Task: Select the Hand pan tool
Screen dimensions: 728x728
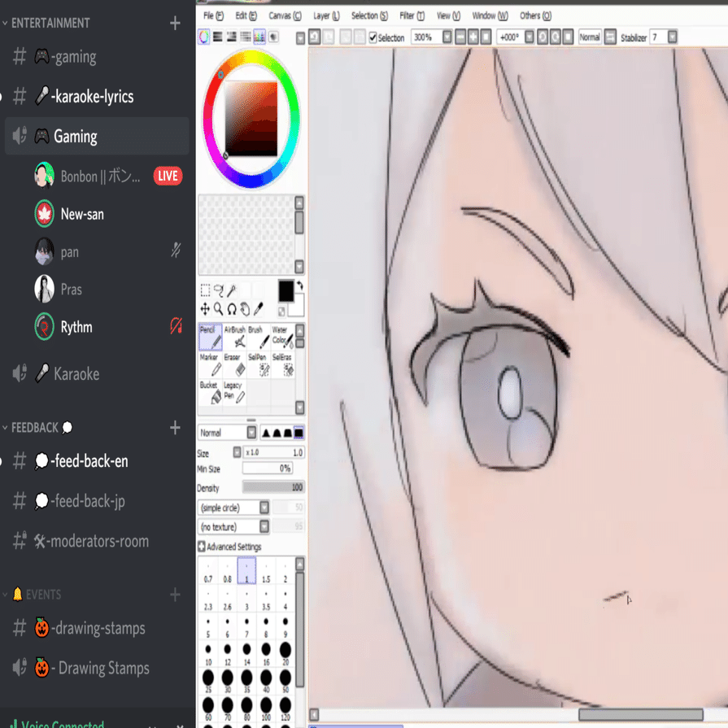Action: 245,309
